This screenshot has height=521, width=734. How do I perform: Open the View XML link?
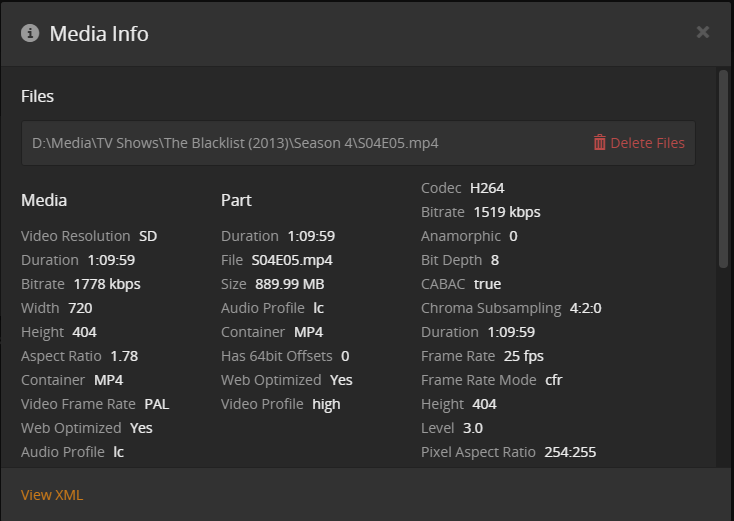(52, 495)
